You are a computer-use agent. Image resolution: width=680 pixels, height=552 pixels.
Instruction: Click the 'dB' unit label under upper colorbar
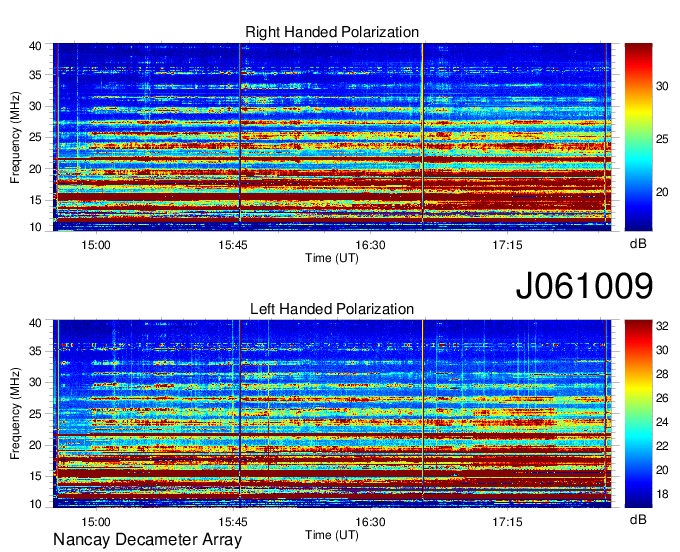[x=638, y=244]
